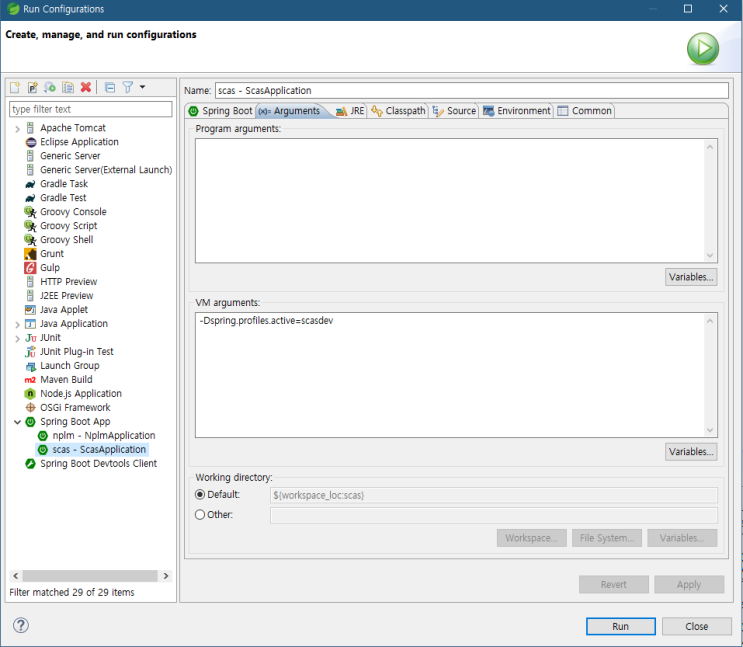743x647 pixels.
Task: Expand the JUnit node
Action: coord(17,338)
